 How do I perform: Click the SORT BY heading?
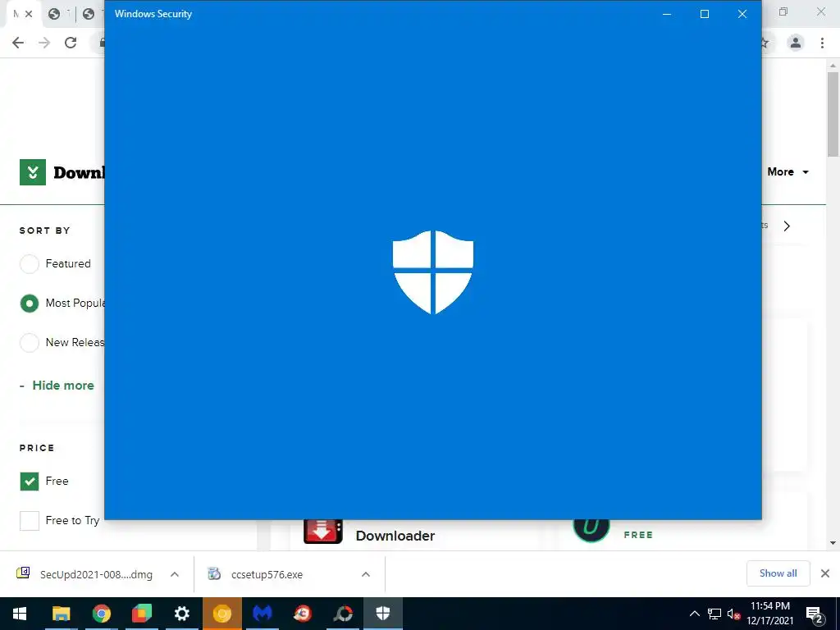(44, 231)
